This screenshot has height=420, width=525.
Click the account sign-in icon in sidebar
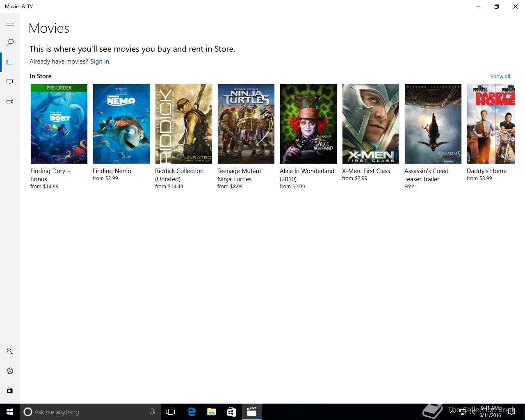(x=10, y=351)
